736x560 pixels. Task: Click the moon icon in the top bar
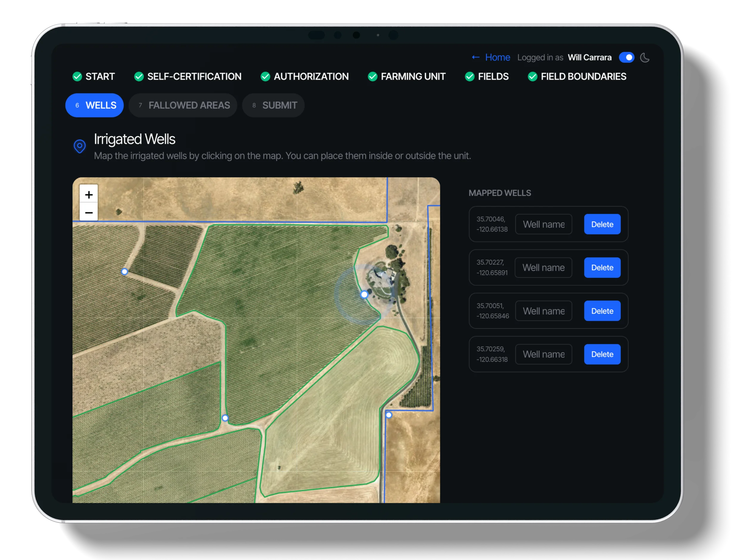coord(645,57)
